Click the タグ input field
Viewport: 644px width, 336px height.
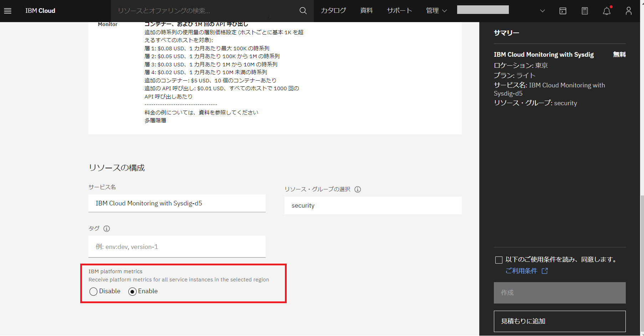pos(177,246)
